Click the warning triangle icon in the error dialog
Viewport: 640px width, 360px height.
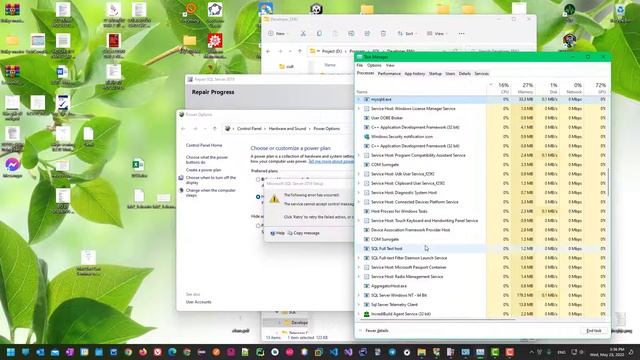pyautogui.click(x=274, y=199)
